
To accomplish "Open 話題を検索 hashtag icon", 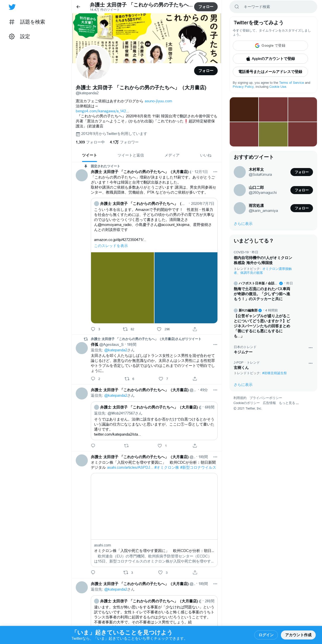I will click(x=12, y=22).
